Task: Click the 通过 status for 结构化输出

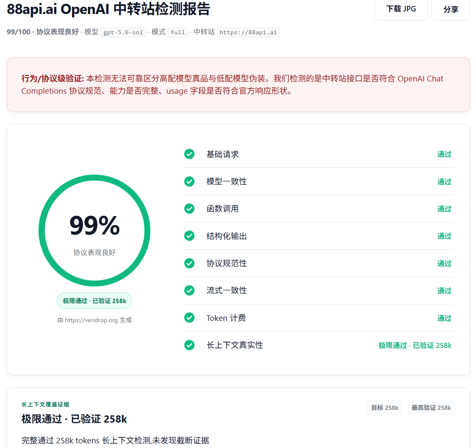Action: [444, 236]
